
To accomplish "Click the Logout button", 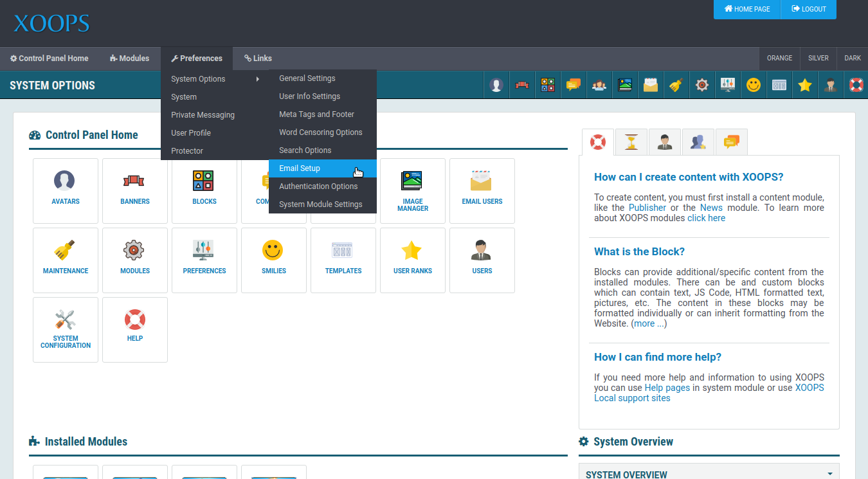I will click(x=809, y=9).
